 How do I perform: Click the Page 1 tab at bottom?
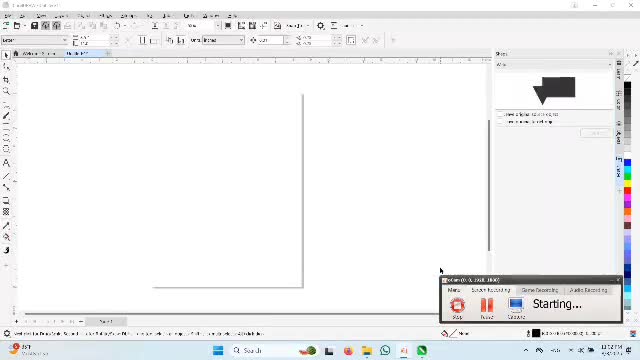click(x=106, y=322)
